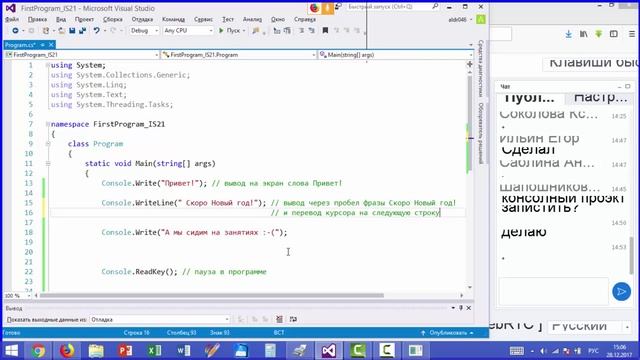
Task: Open the FirstProgram_IS21 project navigation dropdown
Action: tap(82, 55)
